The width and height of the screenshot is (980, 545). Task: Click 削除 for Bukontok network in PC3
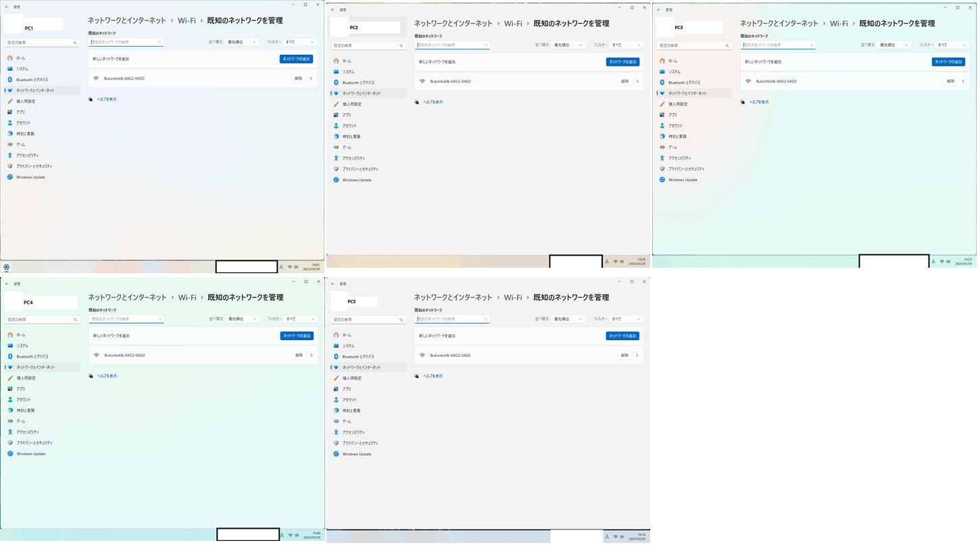950,81
